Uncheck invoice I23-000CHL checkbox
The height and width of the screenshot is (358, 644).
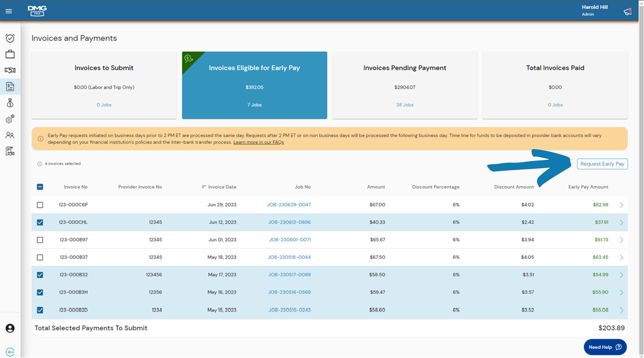[x=40, y=222]
